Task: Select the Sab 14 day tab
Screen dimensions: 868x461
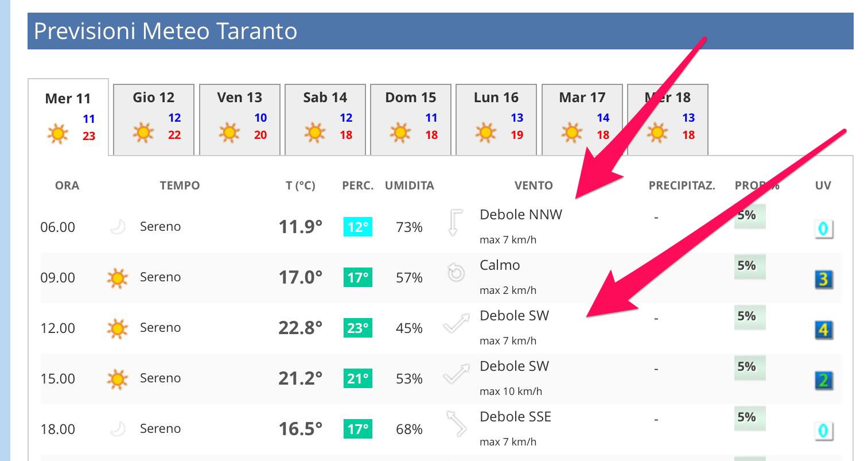Action: click(325, 119)
